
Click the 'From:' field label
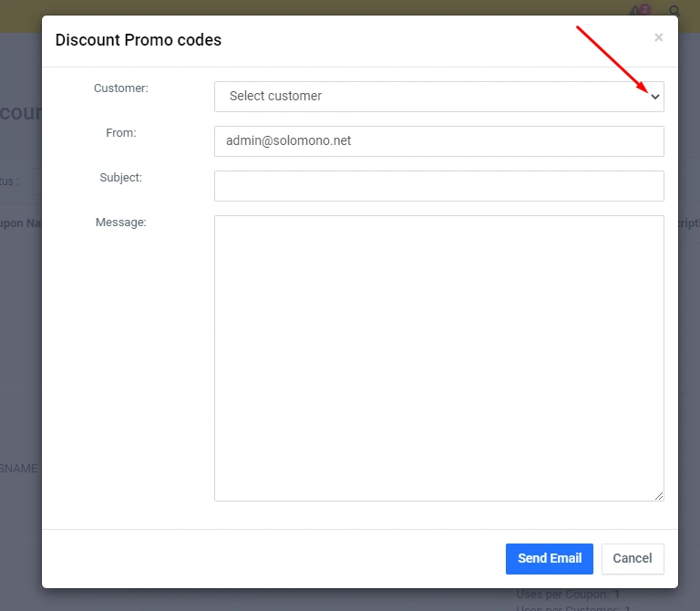(120, 133)
